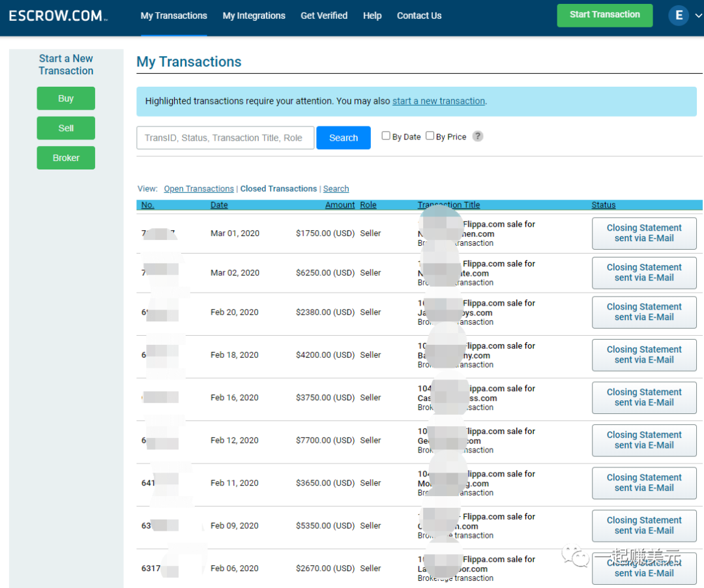This screenshot has height=588, width=704.
Task: Click Seller role in the $7700.00 row
Action: [x=370, y=440]
